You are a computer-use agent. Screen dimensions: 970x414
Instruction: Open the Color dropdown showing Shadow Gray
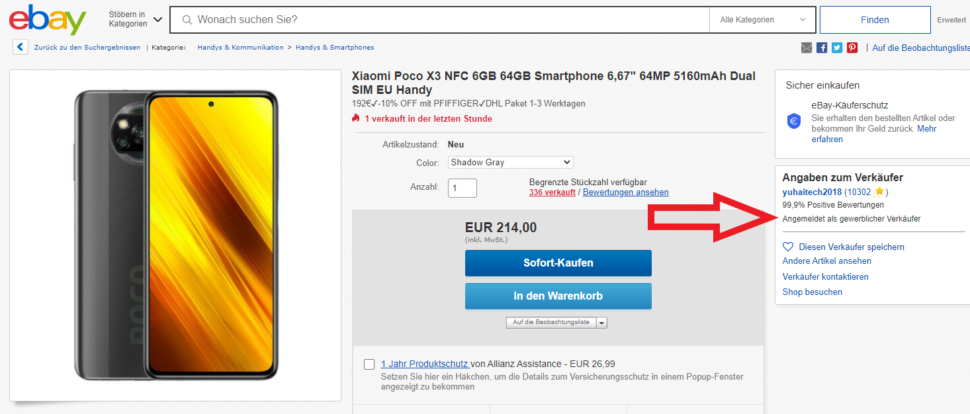[x=510, y=161]
